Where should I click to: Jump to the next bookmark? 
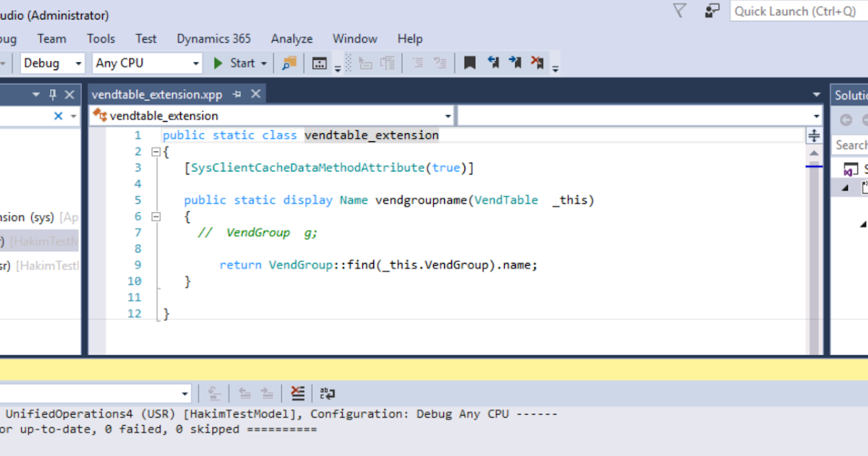coord(515,63)
